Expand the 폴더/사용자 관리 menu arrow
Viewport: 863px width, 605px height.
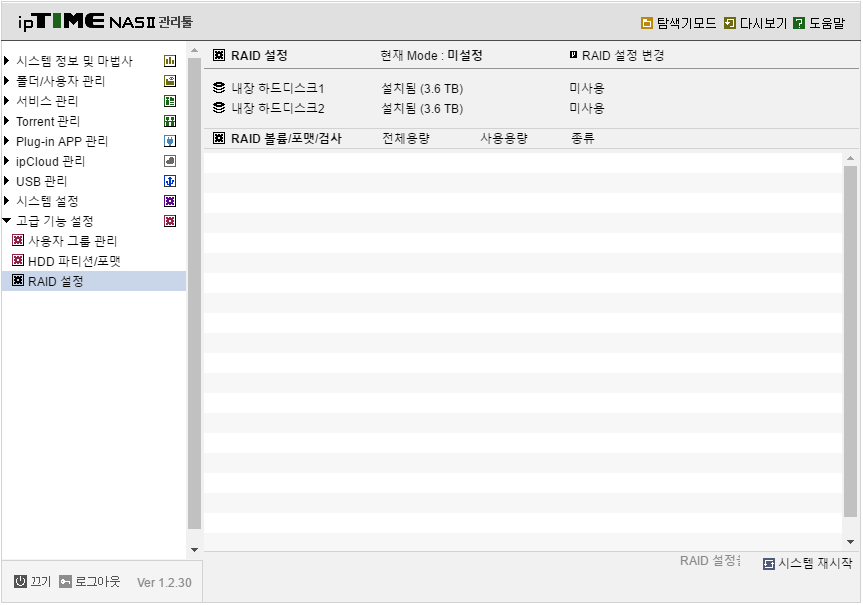pos(7,80)
